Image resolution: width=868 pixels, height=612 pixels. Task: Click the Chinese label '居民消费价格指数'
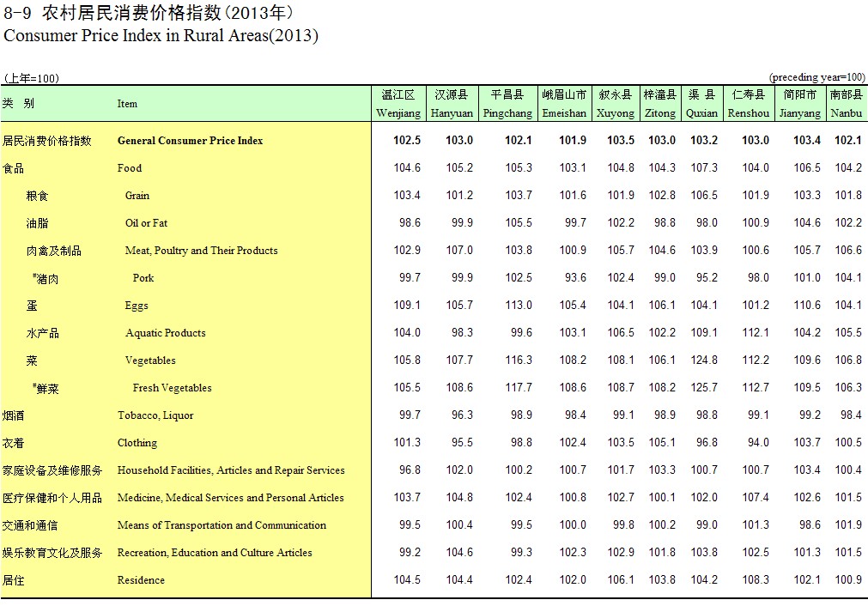[x=46, y=141]
